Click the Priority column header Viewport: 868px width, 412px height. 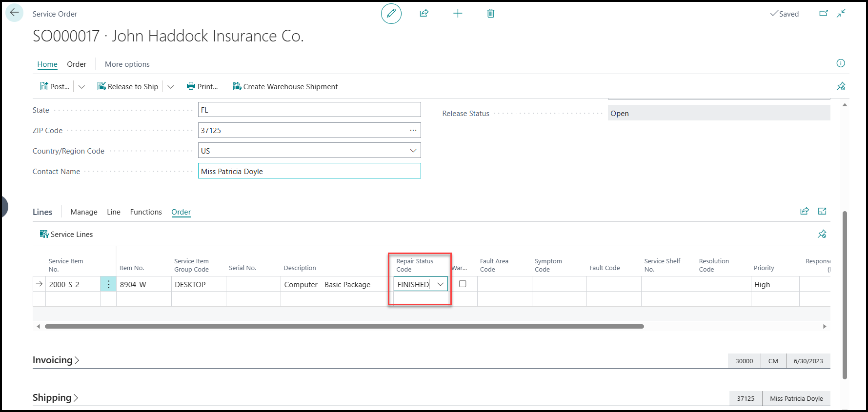click(x=764, y=268)
